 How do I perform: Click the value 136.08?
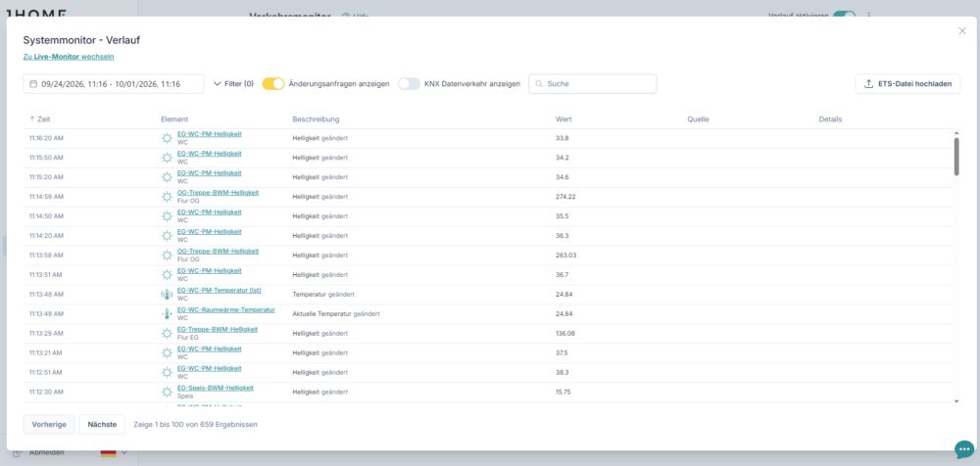tap(565, 333)
